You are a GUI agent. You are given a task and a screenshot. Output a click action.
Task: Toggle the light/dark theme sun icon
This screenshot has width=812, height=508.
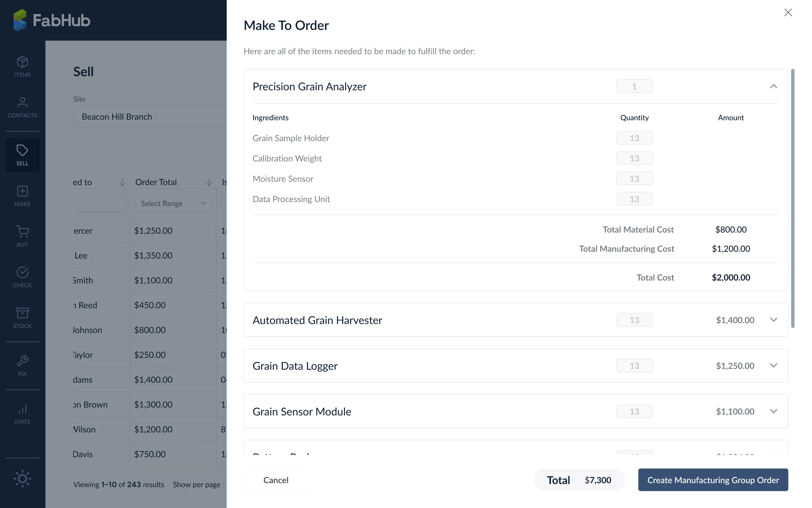pos(22,478)
